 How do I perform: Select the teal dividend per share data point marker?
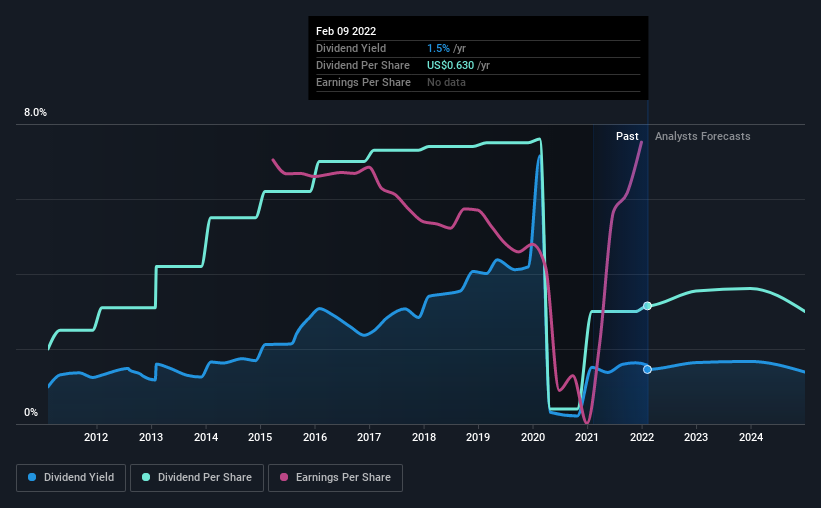click(x=647, y=306)
